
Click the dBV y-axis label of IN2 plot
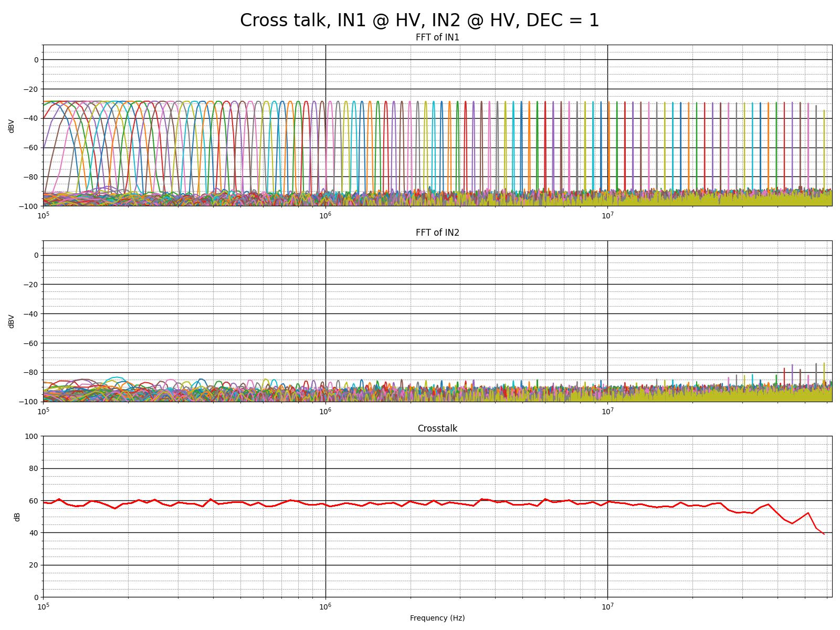12,321
